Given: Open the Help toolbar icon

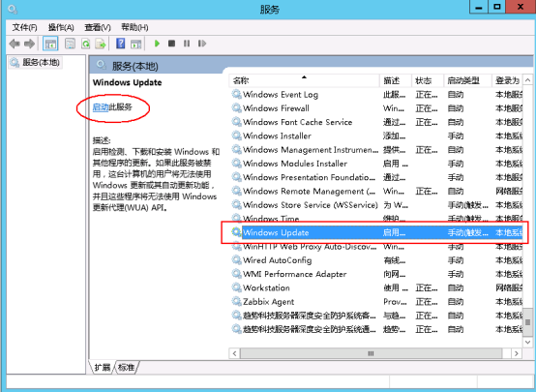Looking at the screenshot, I should 120,44.
